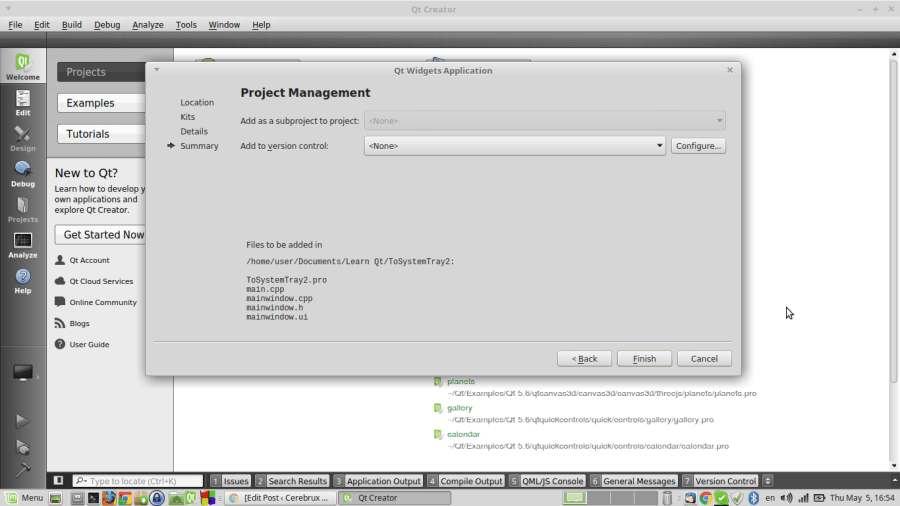Viewport: 900px width, 506px height.
Task: Click the Blogs RSS icon
Action: (60, 323)
